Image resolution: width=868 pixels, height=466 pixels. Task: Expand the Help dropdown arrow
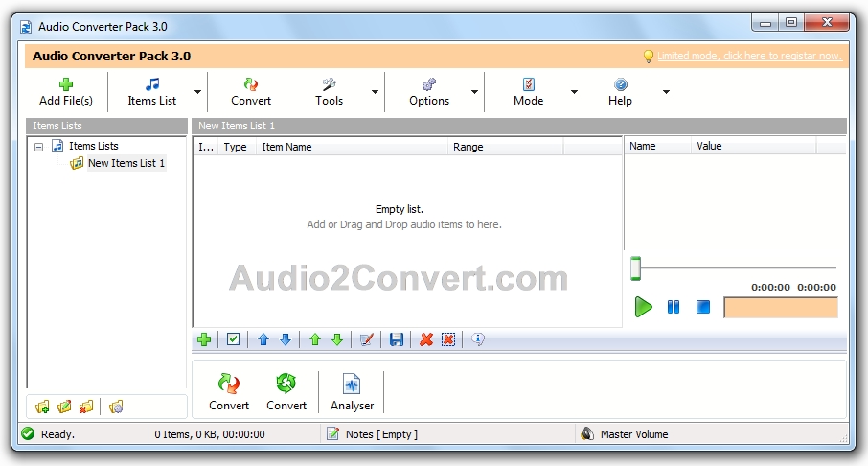coord(666,92)
